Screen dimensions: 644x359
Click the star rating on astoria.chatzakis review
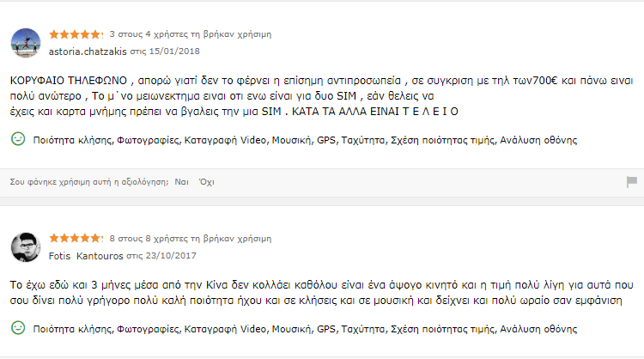(74, 34)
